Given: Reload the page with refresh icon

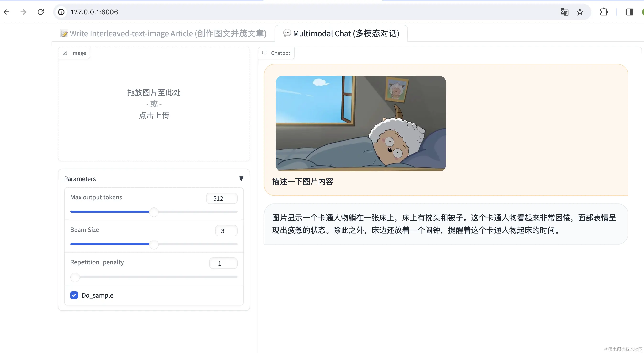Looking at the screenshot, I should point(40,12).
